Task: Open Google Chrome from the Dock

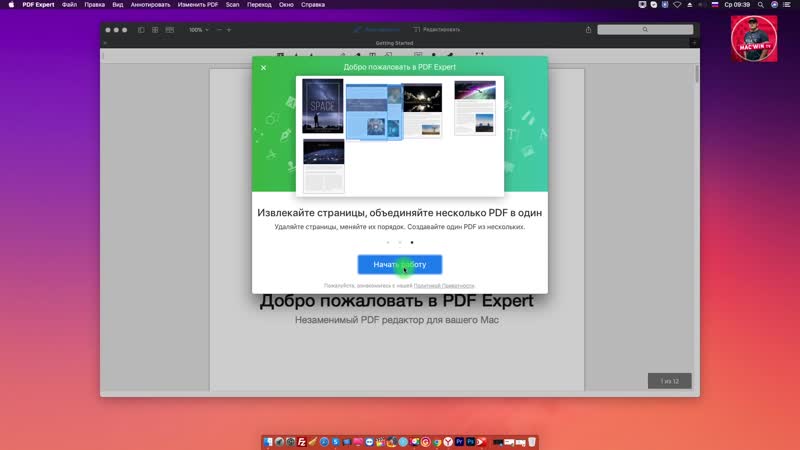Action: (437, 442)
